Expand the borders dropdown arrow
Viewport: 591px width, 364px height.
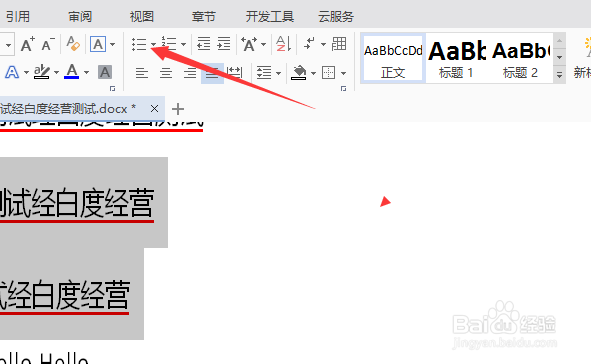(343, 73)
